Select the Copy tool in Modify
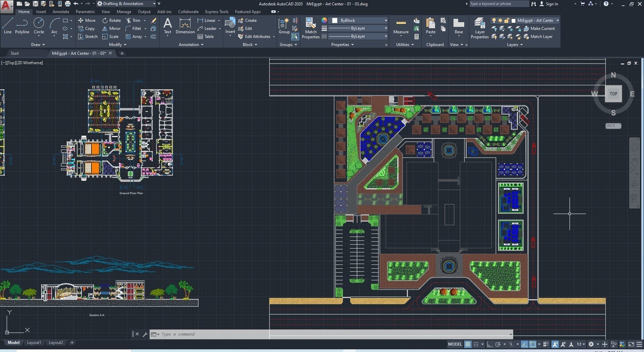The width and height of the screenshot is (644, 352). point(87,29)
